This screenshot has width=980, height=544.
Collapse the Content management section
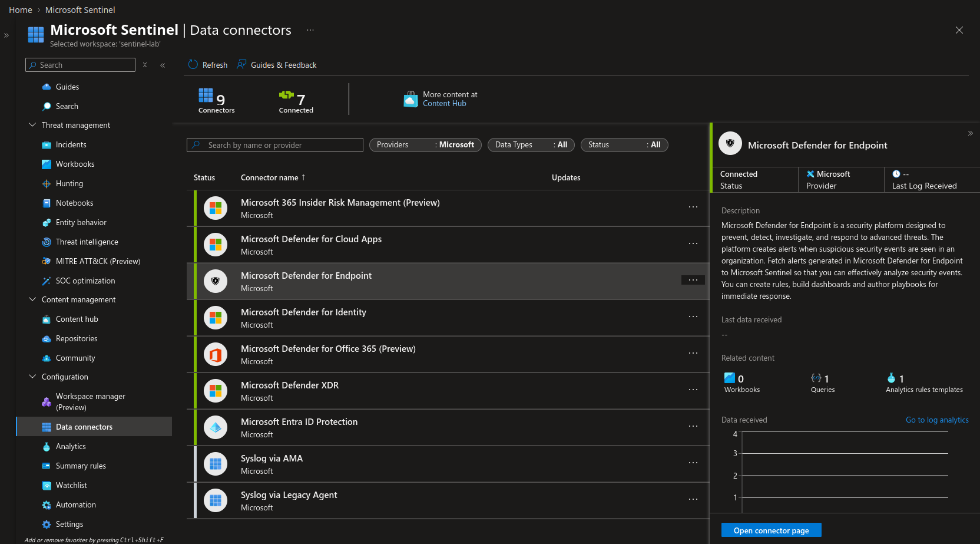(32, 299)
